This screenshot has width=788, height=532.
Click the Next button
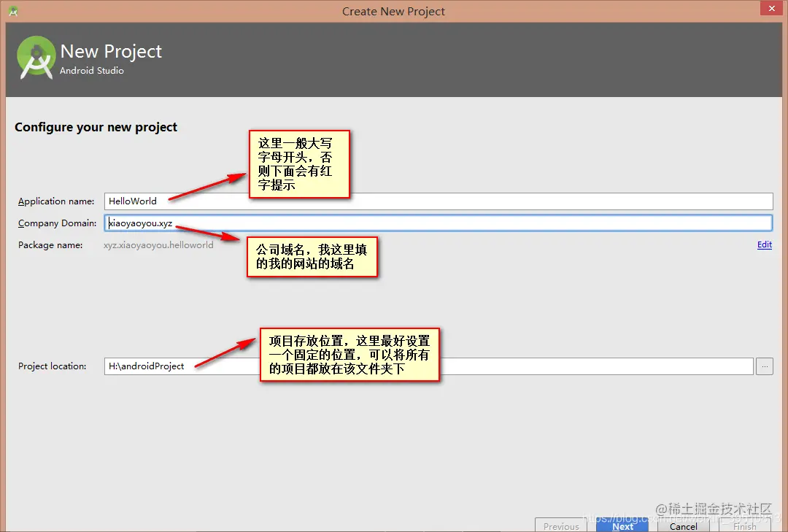(x=622, y=525)
